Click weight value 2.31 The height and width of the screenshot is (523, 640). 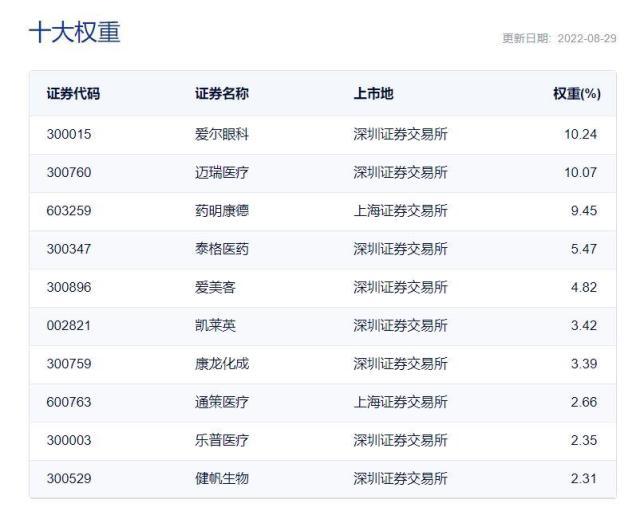pyautogui.click(x=584, y=478)
